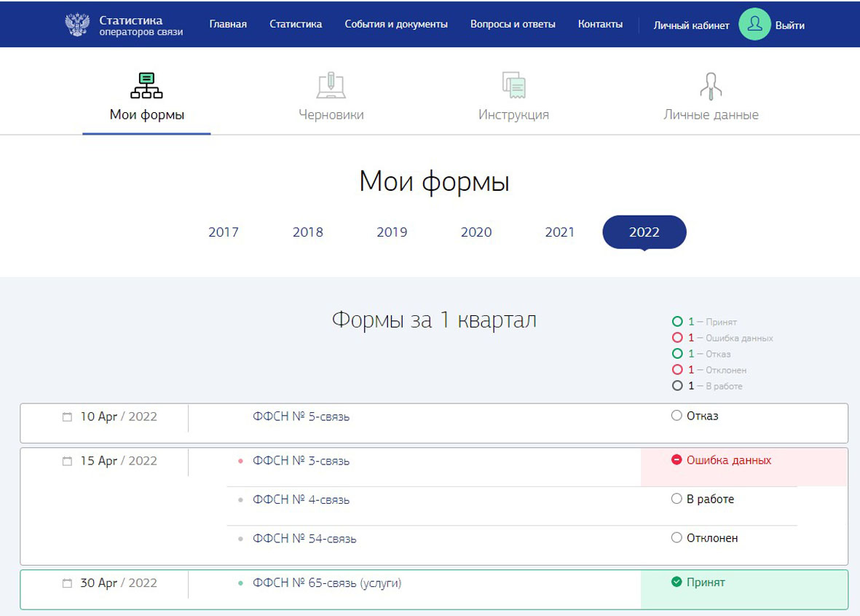Click the calendar icon beside 15 Apr 2022
The width and height of the screenshot is (860, 616).
[x=66, y=461]
